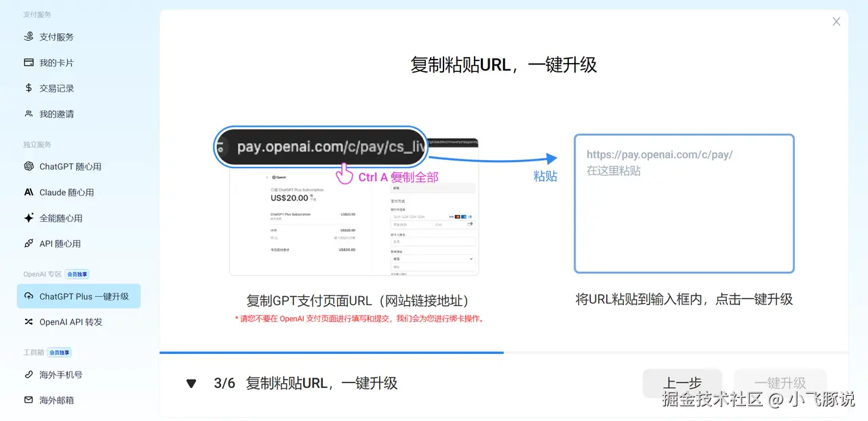Screen dimensions: 868x421
Task: Click the 复制GPT支付页面URL caption
Action: pos(358,300)
